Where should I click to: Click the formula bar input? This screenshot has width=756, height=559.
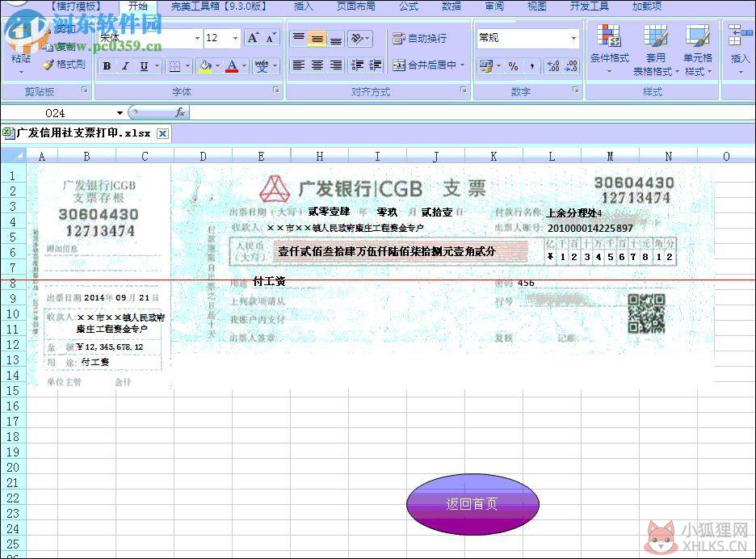coord(472,113)
